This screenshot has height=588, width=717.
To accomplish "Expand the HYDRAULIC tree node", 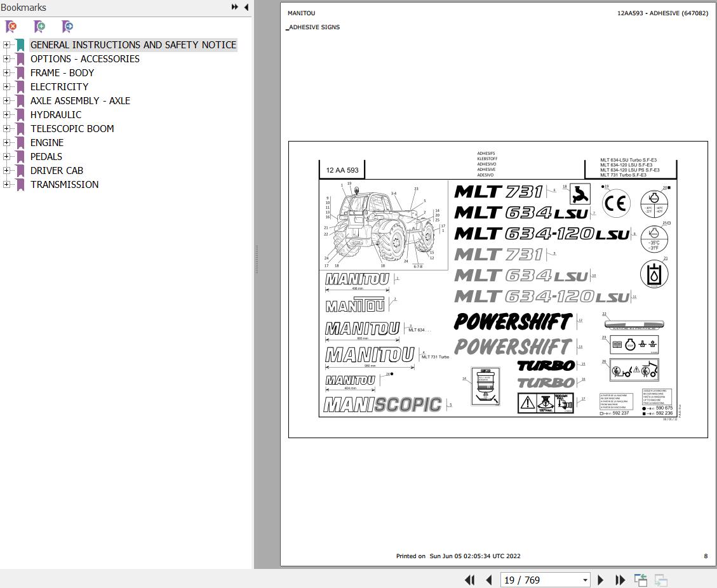I will 6,115.
